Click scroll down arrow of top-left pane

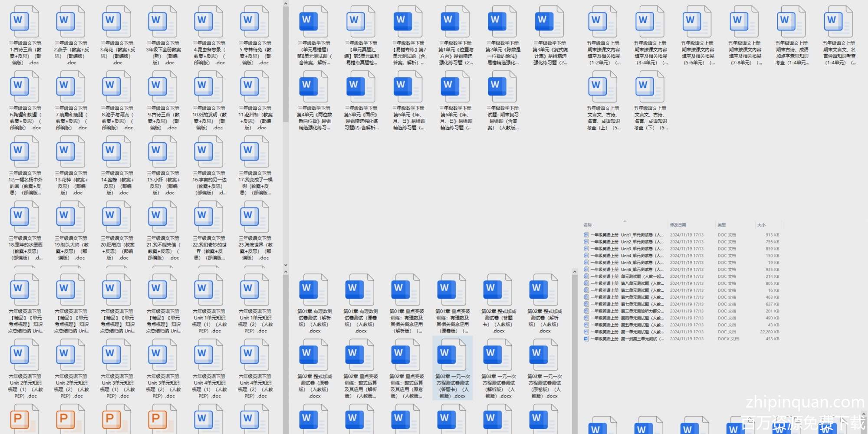(286, 265)
